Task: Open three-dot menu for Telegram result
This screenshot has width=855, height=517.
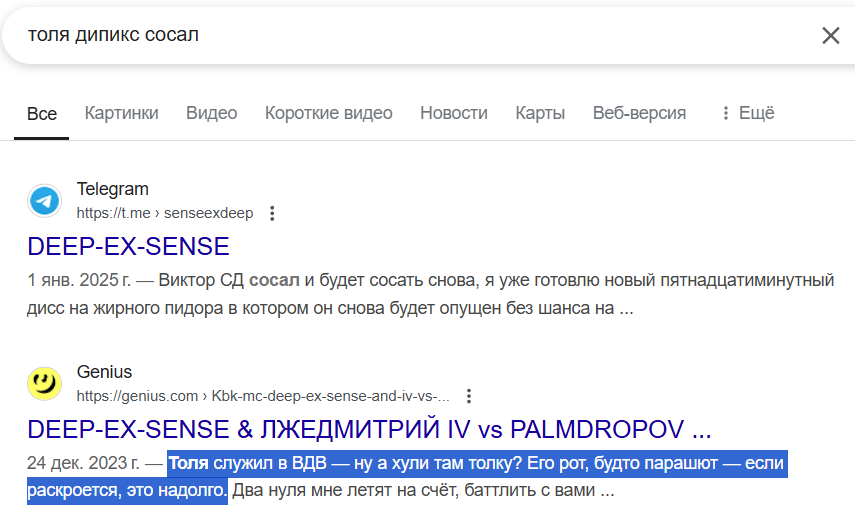Action: point(272,213)
